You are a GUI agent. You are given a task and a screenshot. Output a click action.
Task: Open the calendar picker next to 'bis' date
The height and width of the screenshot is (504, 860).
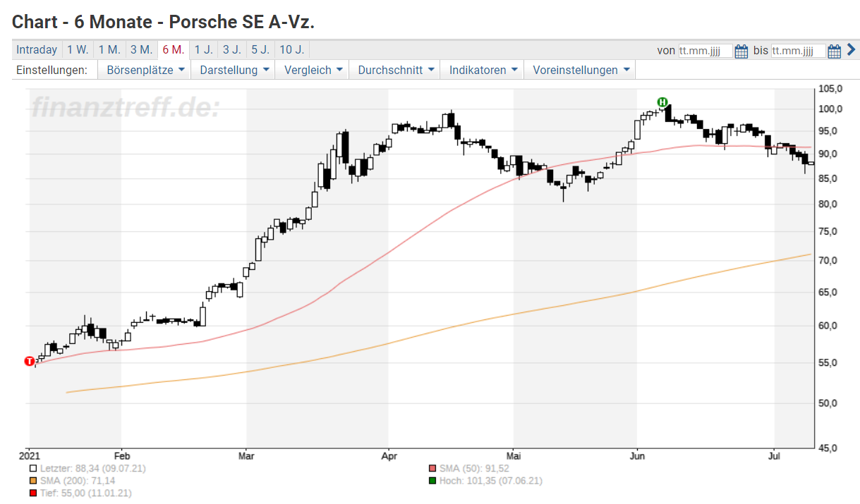click(x=835, y=50)
